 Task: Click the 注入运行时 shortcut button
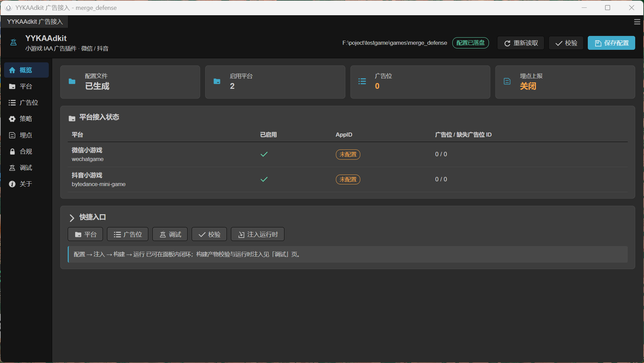(x=258, y=234)
